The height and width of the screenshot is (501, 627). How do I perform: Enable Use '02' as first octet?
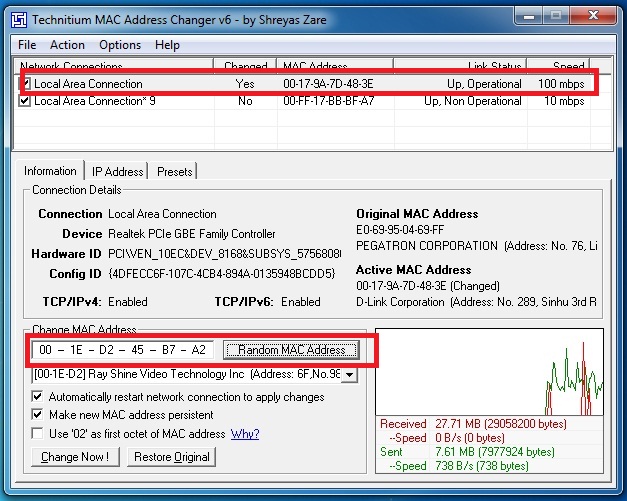(x=38, y=433)
